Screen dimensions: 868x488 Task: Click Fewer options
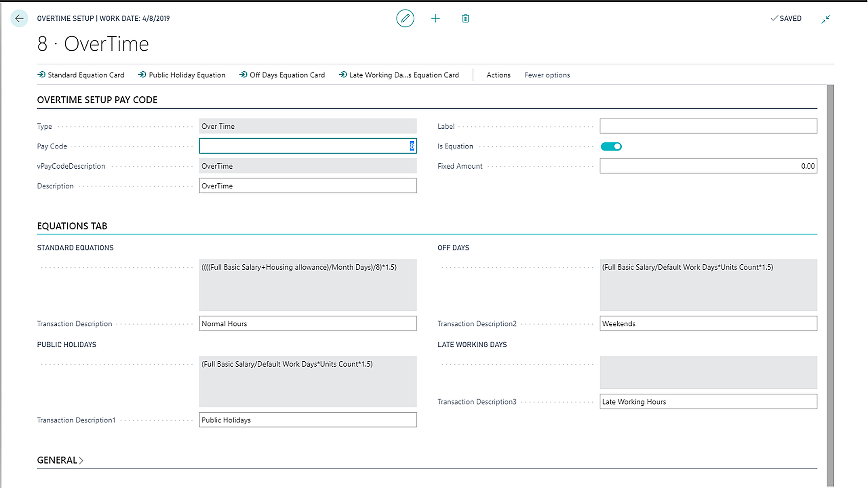pyautogui.click(x=547, y=75)
